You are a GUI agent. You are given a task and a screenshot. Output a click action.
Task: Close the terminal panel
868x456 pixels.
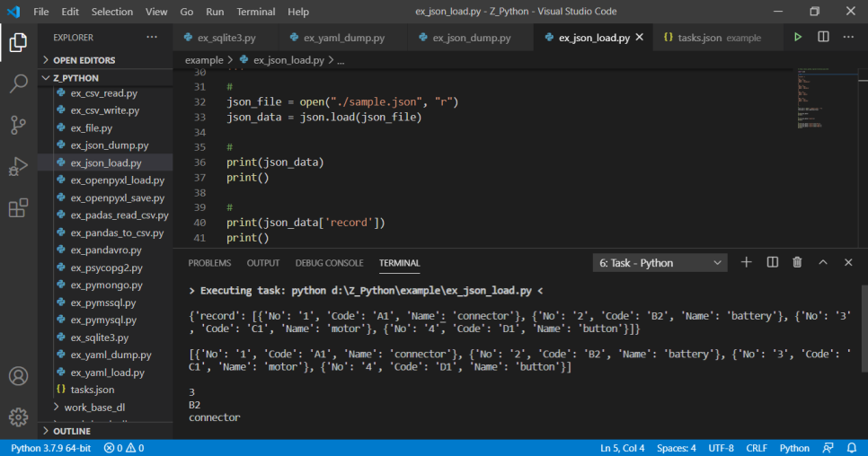point(848,262)
